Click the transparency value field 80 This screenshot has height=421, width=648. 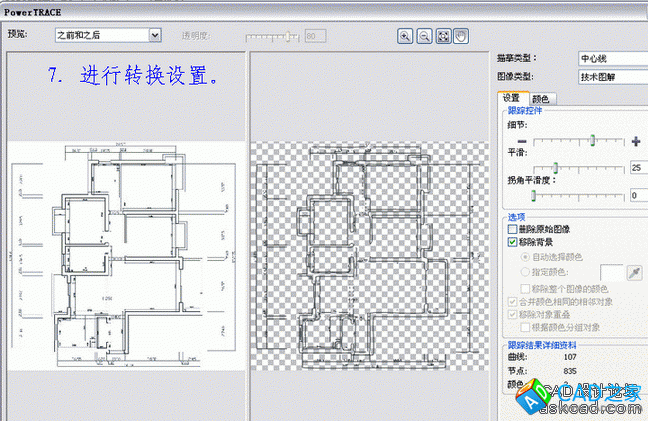315,36
